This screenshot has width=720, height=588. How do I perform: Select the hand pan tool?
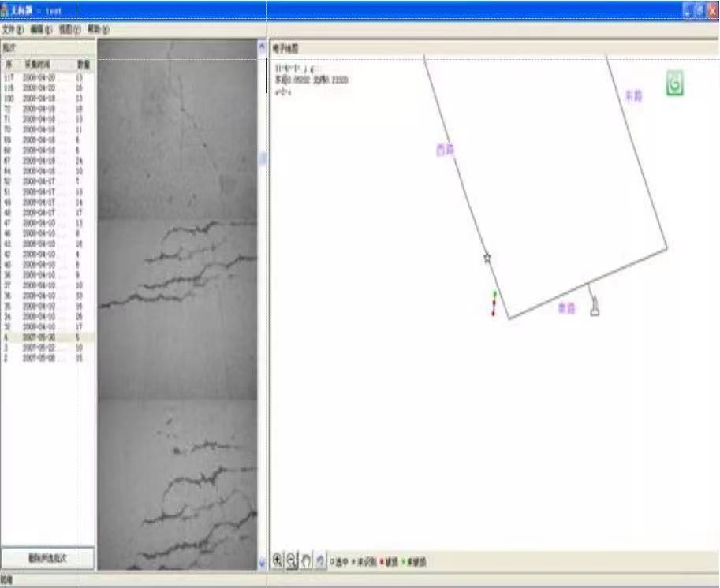[306, 560]
